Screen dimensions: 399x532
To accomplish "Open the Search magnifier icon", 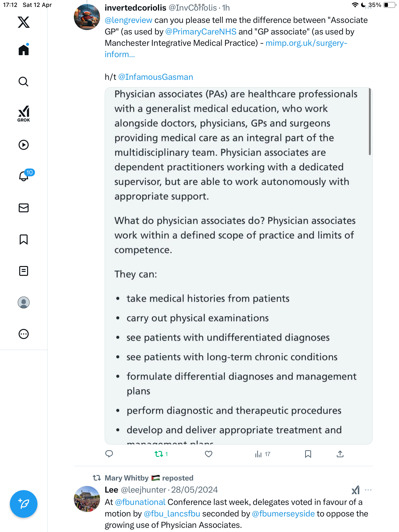I will [x=24, y=82].
